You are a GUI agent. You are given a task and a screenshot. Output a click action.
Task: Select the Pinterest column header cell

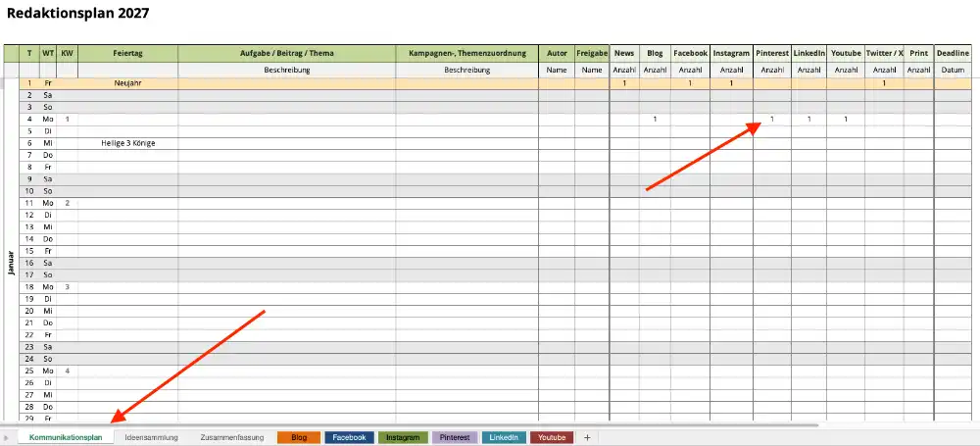click(x=772, y=53)
